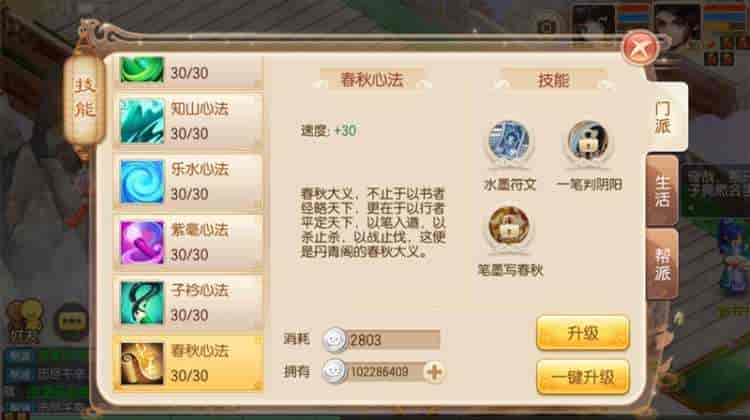Tap the camera icon at top
The width and height of the screenshot is (750, 420).
tap(546, 26)
